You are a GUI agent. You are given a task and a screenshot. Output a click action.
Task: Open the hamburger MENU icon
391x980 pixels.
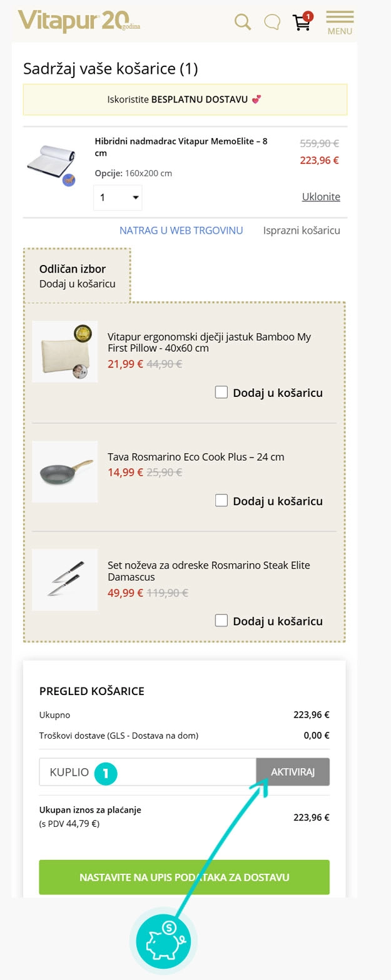pos(340,22)
